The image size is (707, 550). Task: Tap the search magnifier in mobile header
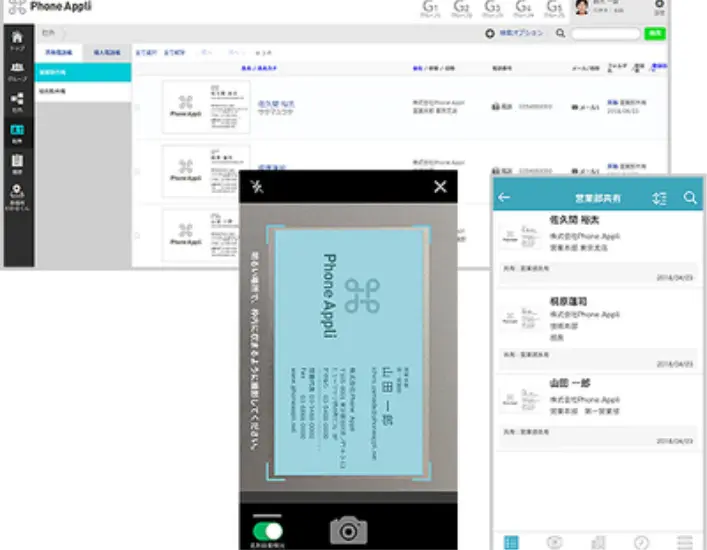point(690,197)
